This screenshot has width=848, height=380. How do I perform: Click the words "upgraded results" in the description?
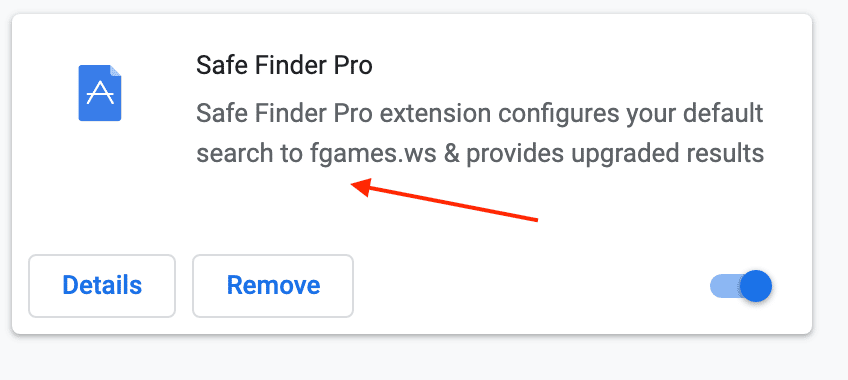click(x=667, y=155)
